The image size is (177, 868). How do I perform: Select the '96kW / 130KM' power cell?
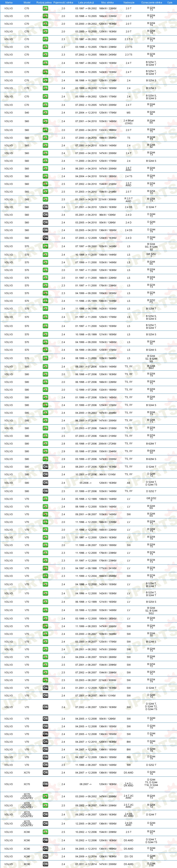click(108, 215)
